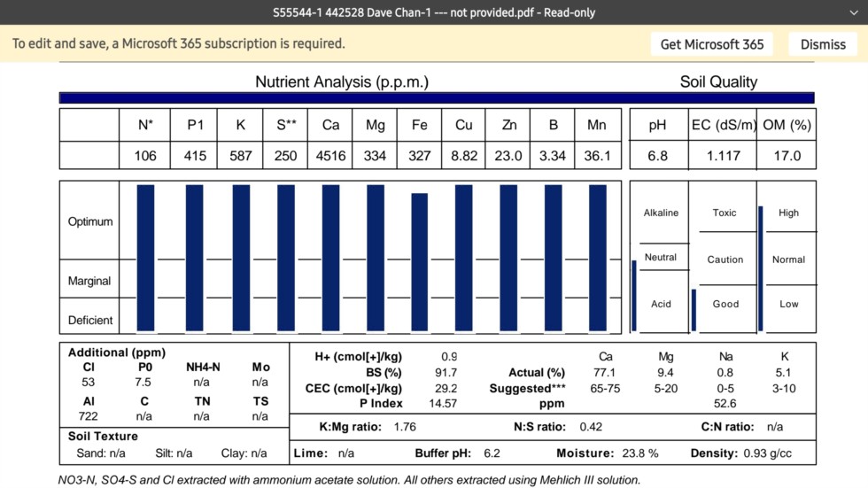Select the Soil Quality heading

coord(718,81)
